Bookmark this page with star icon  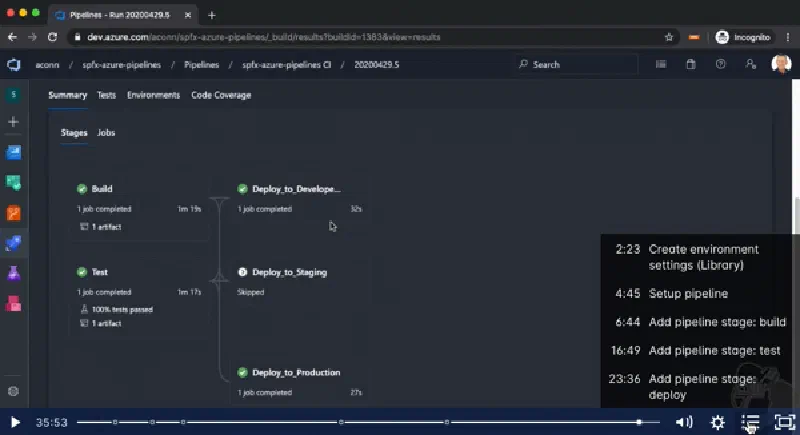coord(669,37)
